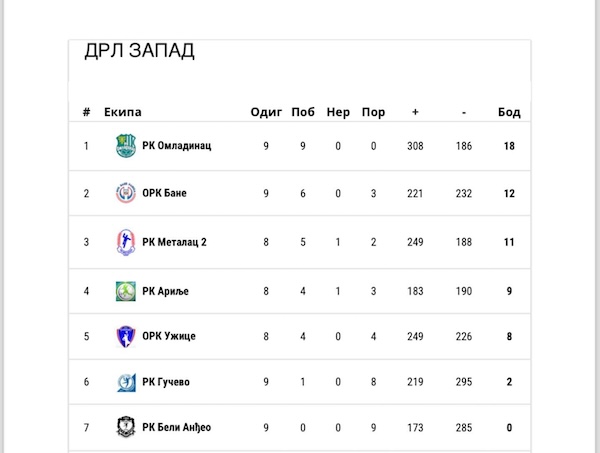This screenshot has height=453, width=600.
Task: Click the Поб column header
Action: (x=303, y=112)
